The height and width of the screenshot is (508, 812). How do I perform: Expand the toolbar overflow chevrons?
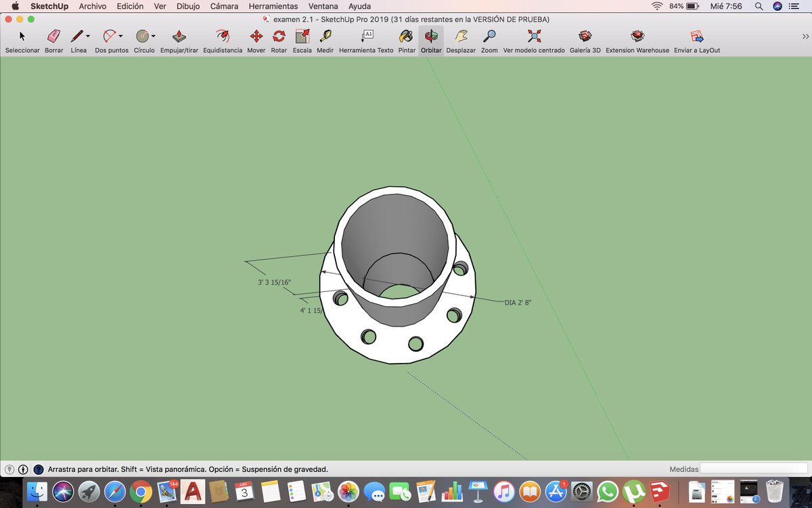805,37
